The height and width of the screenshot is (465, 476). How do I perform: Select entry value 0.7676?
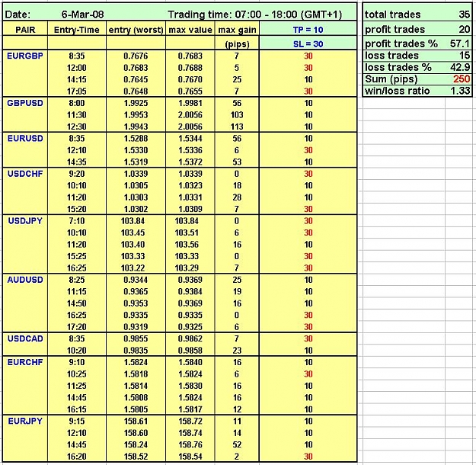coord(136,56)
